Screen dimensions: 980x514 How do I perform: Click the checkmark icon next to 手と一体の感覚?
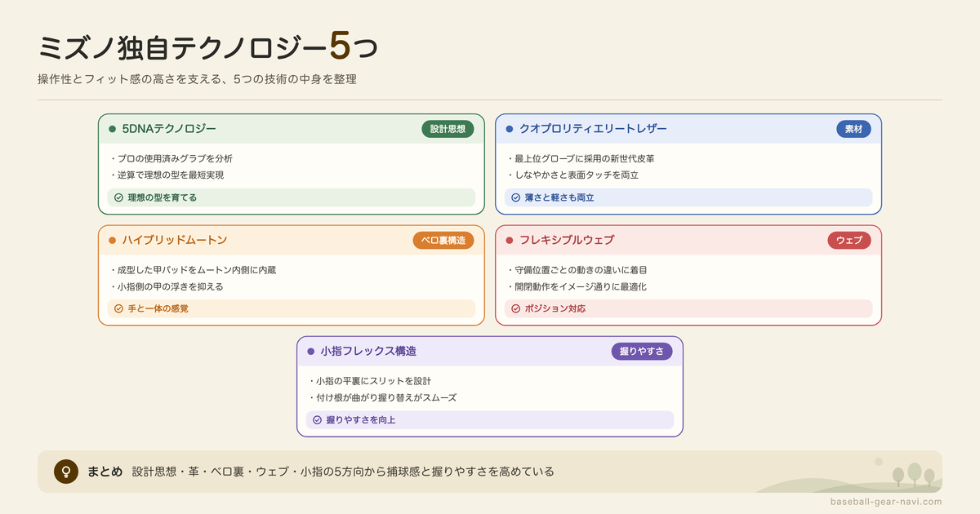118,308
